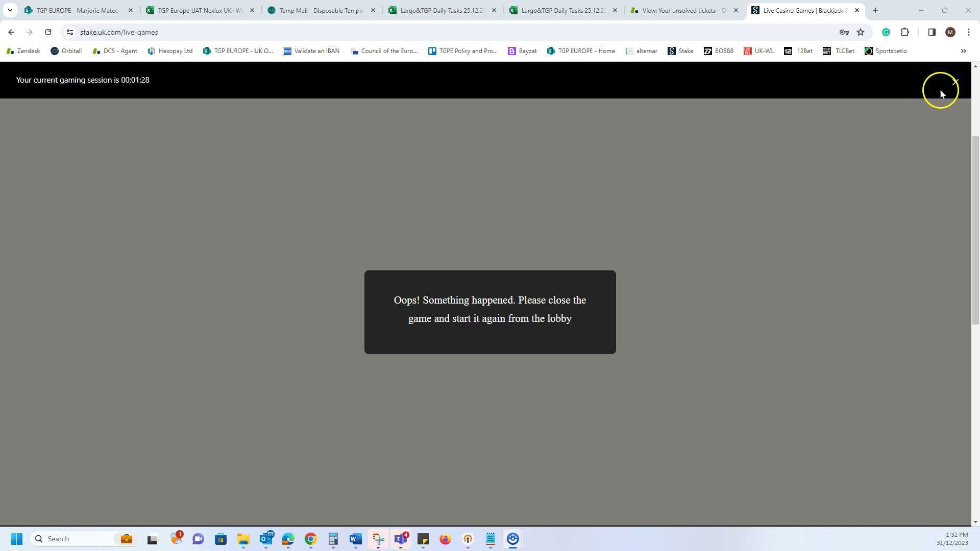This screenshot has height=551, width=980.
Task: Open a new browser tab
Action: [875, 10]
